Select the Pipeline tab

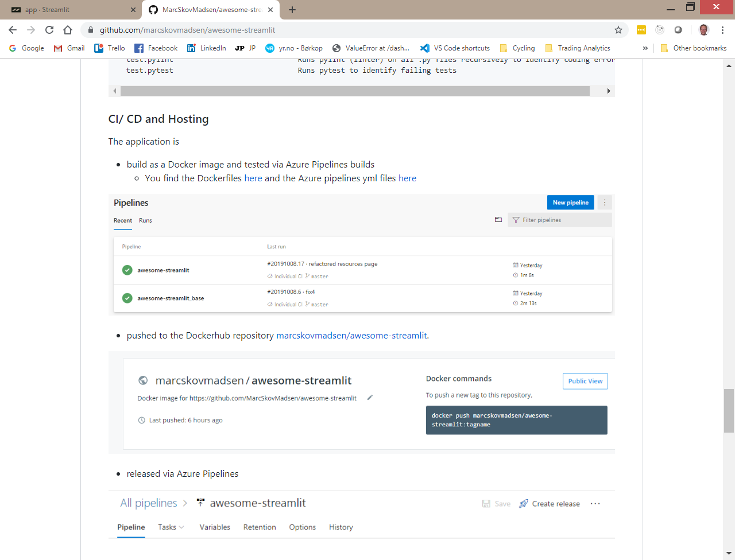point(131,527)
